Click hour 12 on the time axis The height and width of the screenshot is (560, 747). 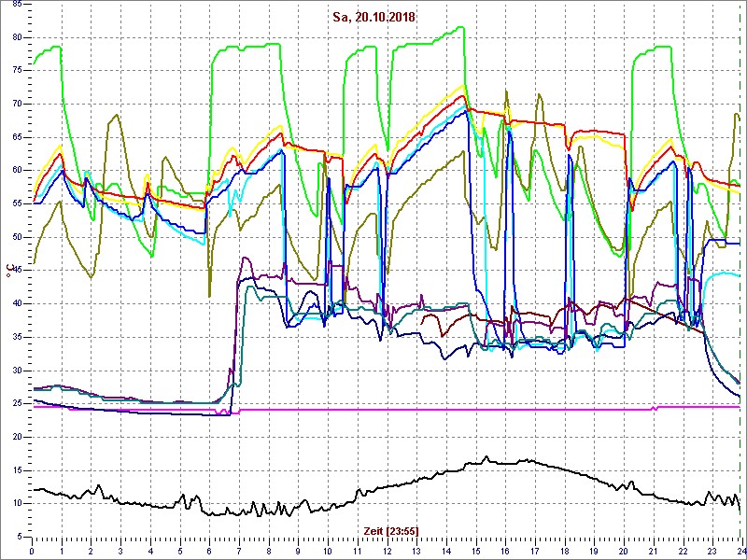[387, 552]
